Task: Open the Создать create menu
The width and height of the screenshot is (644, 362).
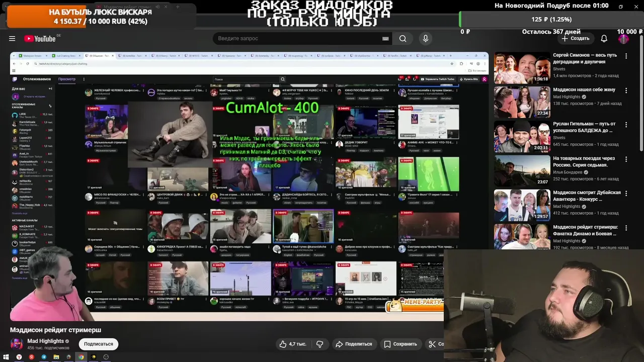Action: (x=576, y=39)
